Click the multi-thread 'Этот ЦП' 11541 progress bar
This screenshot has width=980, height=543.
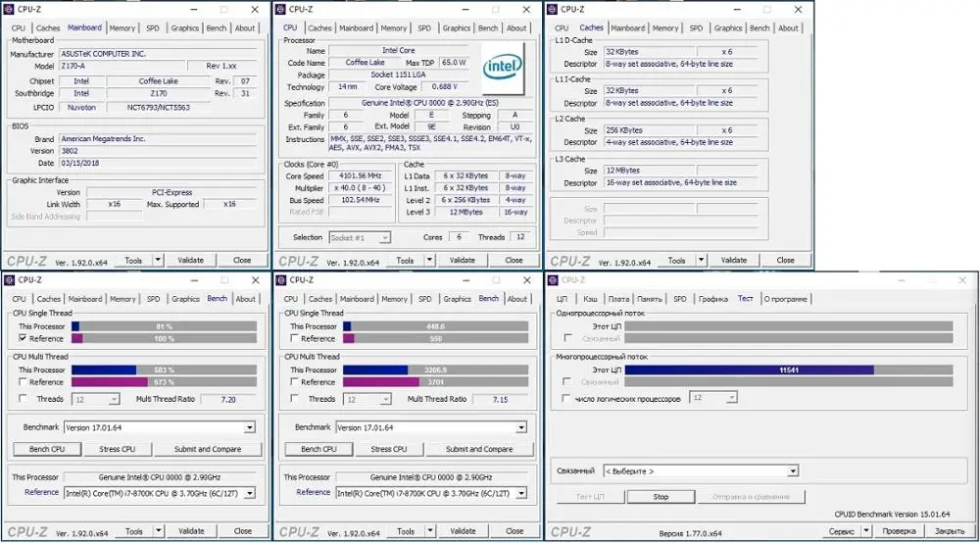(789, 370)
